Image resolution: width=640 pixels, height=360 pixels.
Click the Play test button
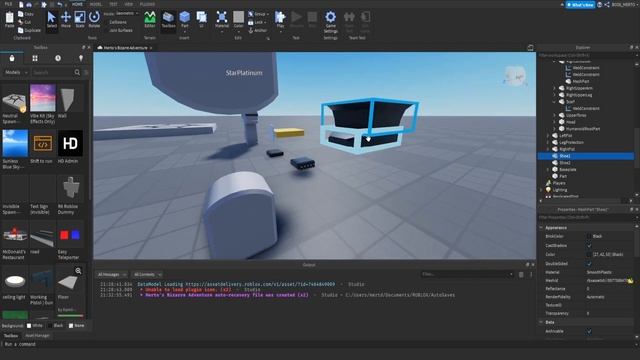[x=280, y=20]
